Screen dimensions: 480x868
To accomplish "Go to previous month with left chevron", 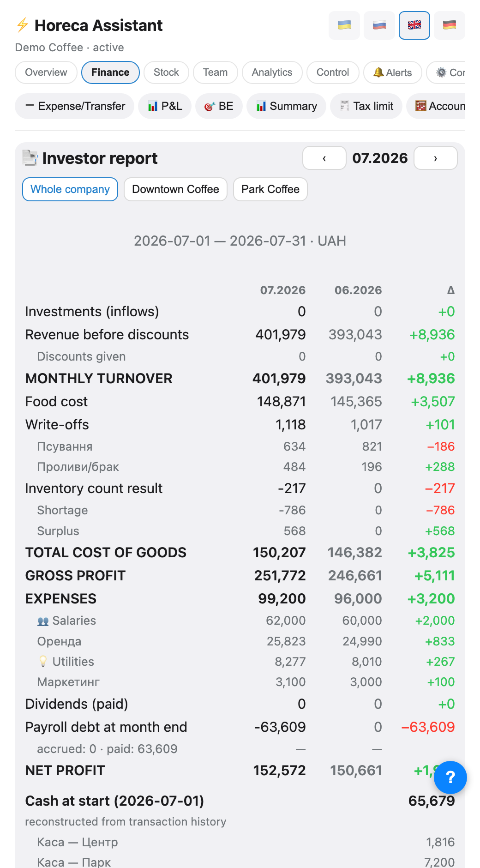I will pos(324,158).
